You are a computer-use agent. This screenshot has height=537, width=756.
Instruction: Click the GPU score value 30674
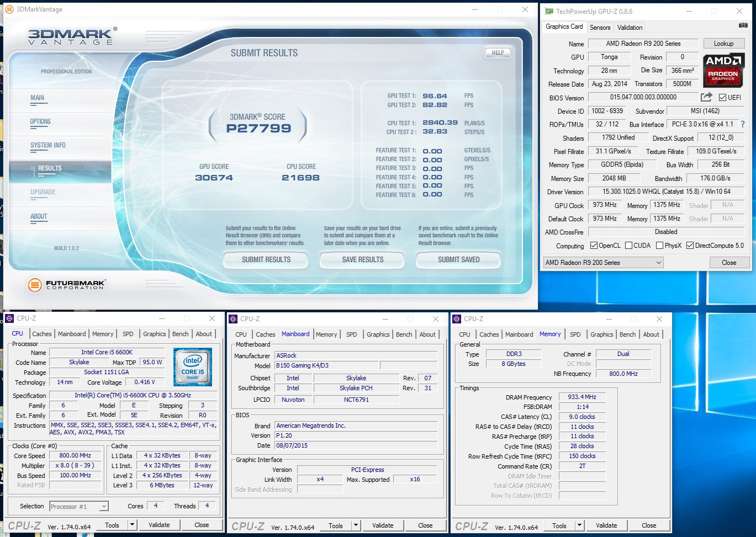214,178
